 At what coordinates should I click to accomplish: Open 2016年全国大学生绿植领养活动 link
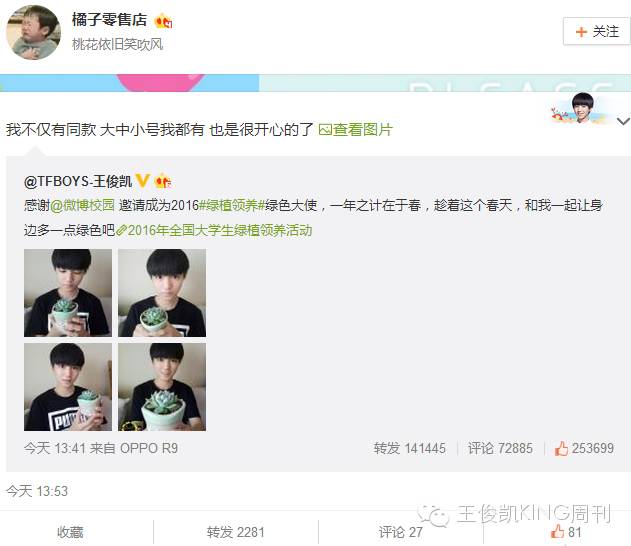(214, 230)
